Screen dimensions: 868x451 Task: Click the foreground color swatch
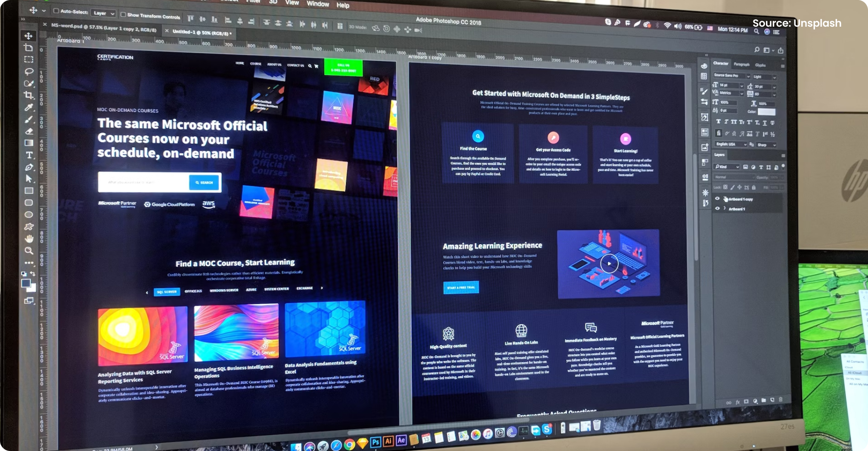coord(26,283)
